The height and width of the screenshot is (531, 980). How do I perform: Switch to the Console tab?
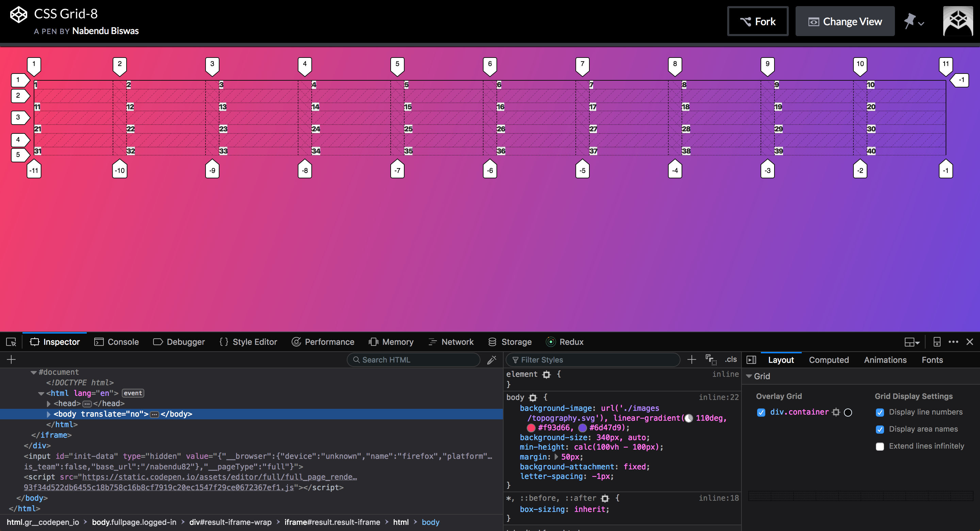tap(116, 342)
